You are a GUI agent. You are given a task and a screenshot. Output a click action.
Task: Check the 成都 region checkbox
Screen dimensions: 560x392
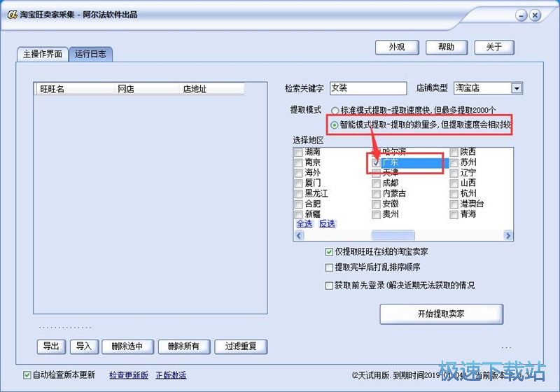coord(376,183)
